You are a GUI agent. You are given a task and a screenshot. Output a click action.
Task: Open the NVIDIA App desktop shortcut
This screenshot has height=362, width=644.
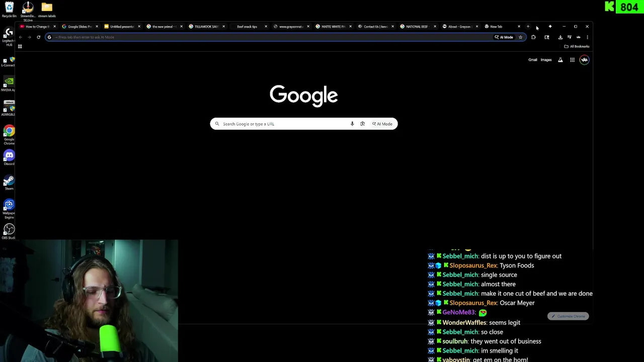click(8, 84)
